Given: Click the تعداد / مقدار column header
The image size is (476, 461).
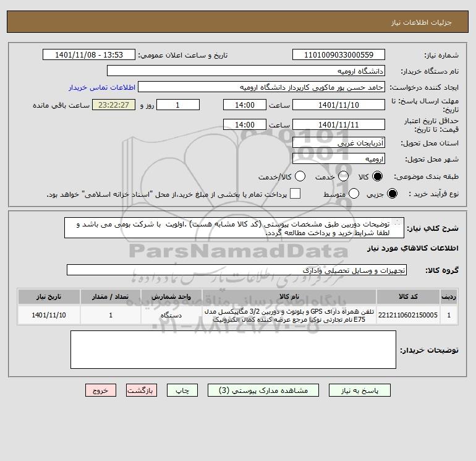Looking at the screenshot, I should [x=111, y=296].
